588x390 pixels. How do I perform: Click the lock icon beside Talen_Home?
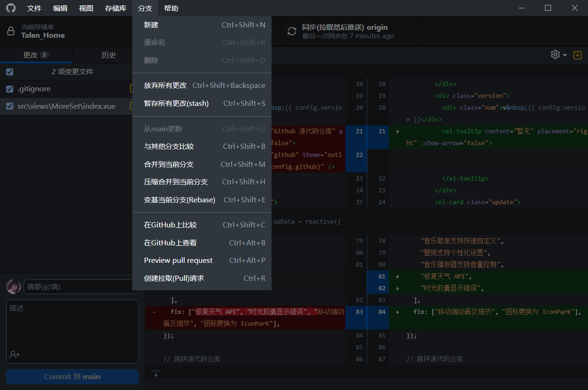10,31
